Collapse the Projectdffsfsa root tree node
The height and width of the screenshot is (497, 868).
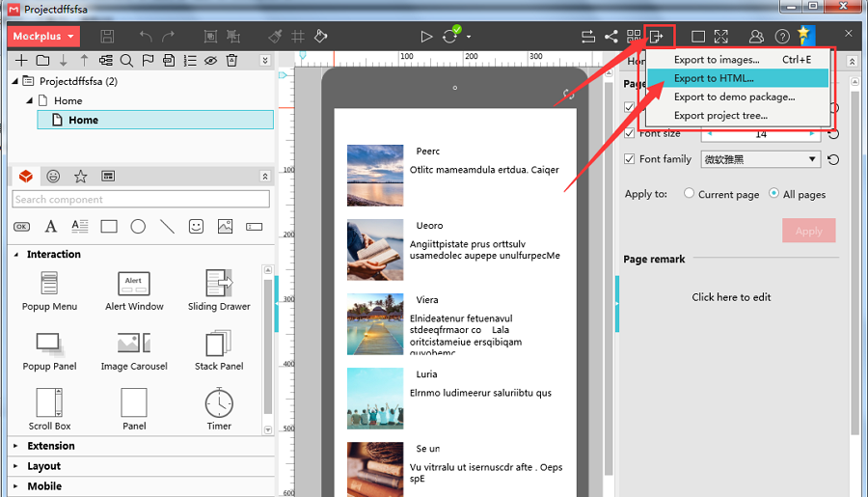[14, 81]
